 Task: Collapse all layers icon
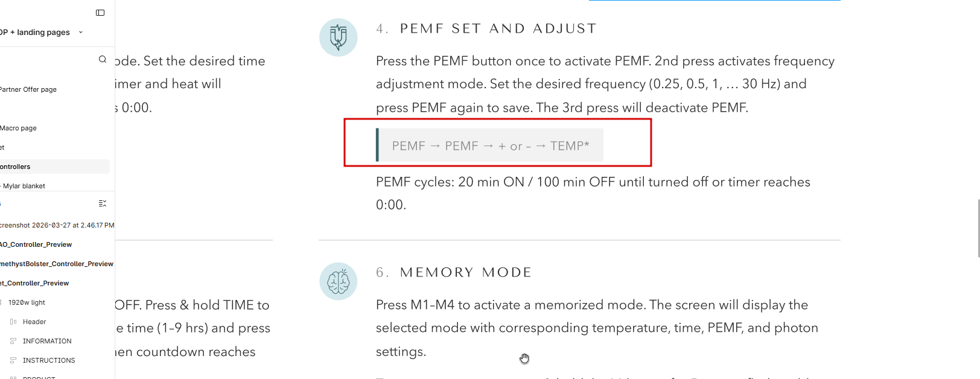pos(103,203)
